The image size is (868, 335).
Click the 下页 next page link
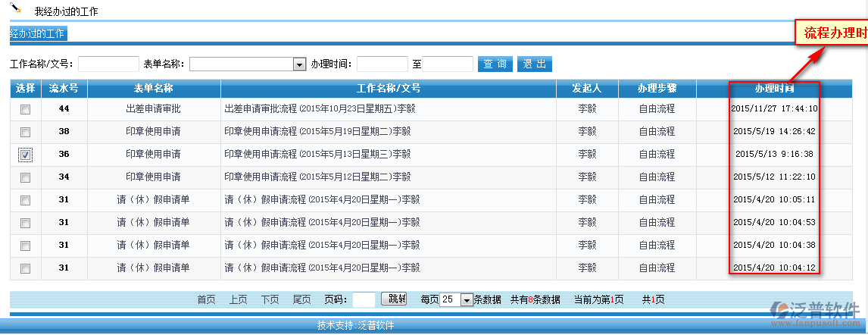(x=270, y=299)
